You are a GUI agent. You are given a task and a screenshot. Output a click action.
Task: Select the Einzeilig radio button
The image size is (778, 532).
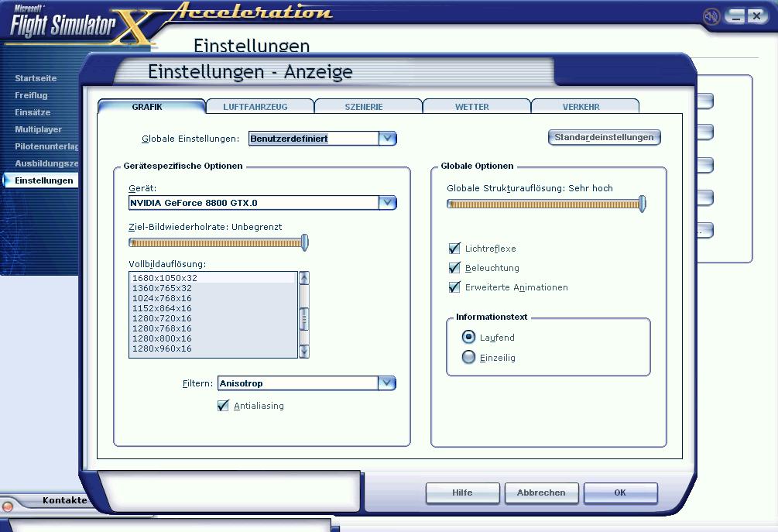pyautogui.click(x=468, y=357)
